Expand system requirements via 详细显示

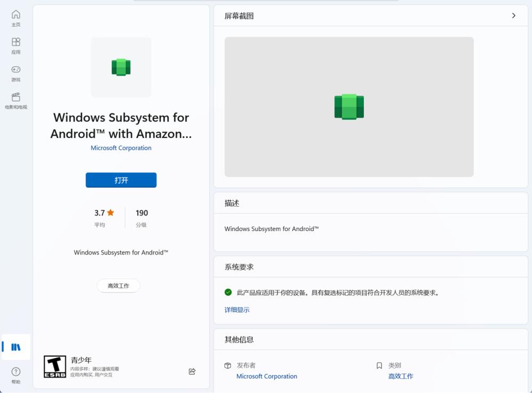tap(237, 309)
